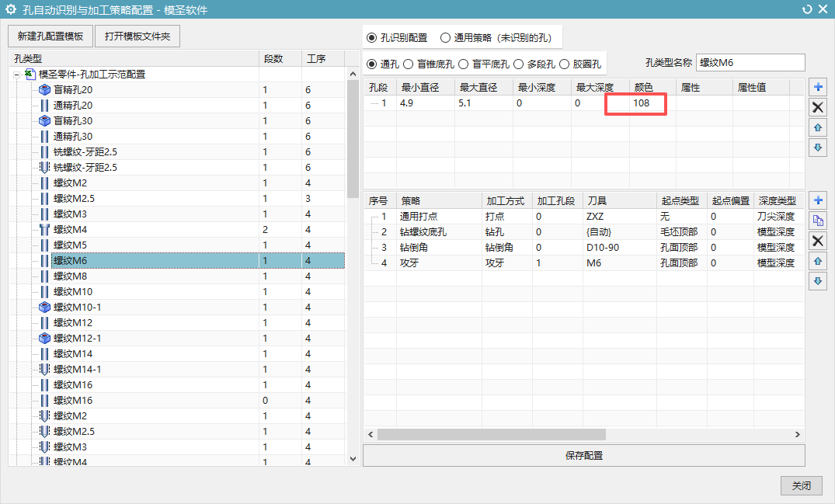Add a strategy row with lower plus icon

point(818,200)
